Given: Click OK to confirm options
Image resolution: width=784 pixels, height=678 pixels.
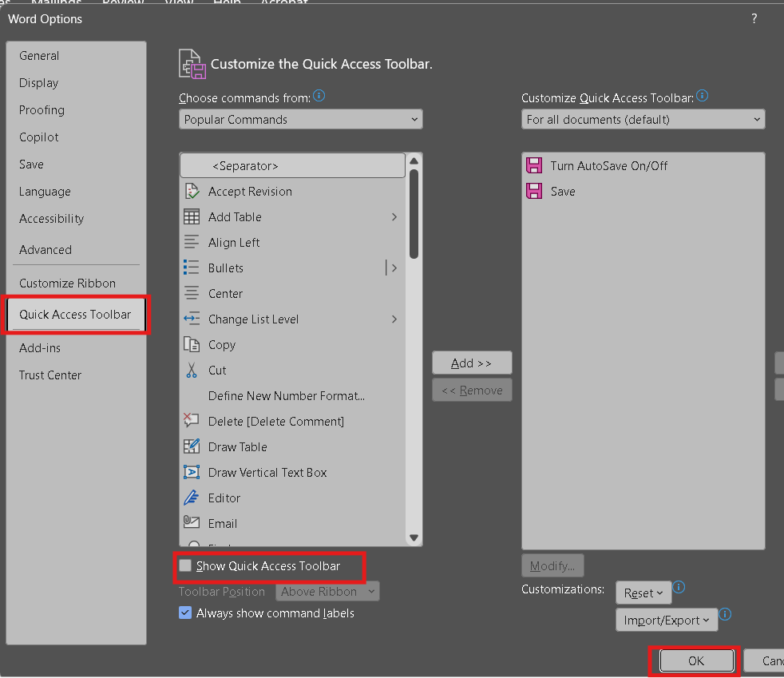Looking at the screenshot, I should tap(696, 661).
